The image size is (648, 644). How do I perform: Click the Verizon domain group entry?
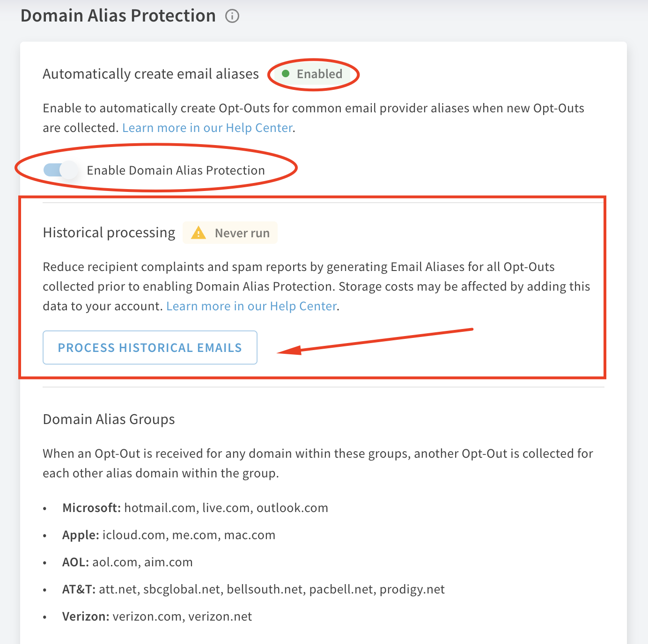click(x=157, y=616)
